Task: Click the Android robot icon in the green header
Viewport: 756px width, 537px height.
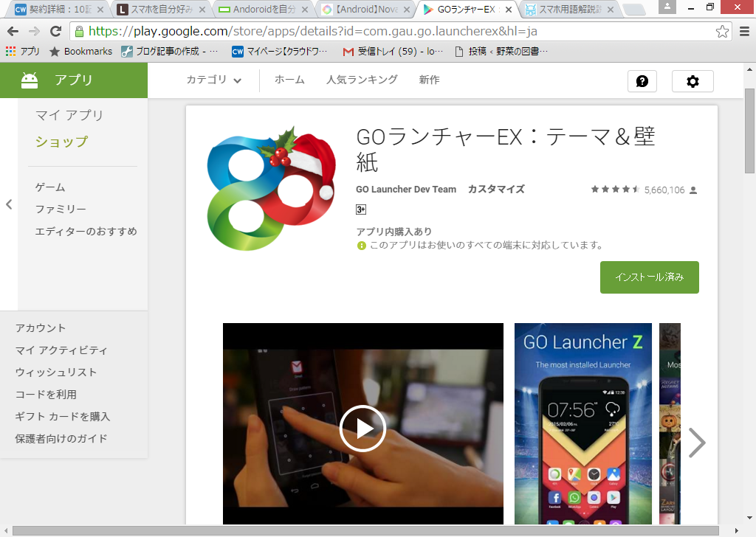Action: pos(30,80)
